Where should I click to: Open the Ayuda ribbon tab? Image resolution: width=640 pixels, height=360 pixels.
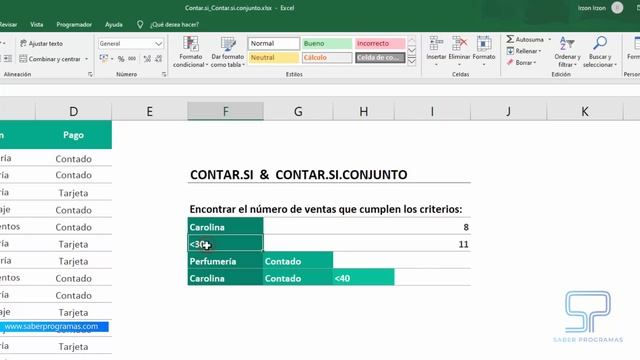point(113,24)
